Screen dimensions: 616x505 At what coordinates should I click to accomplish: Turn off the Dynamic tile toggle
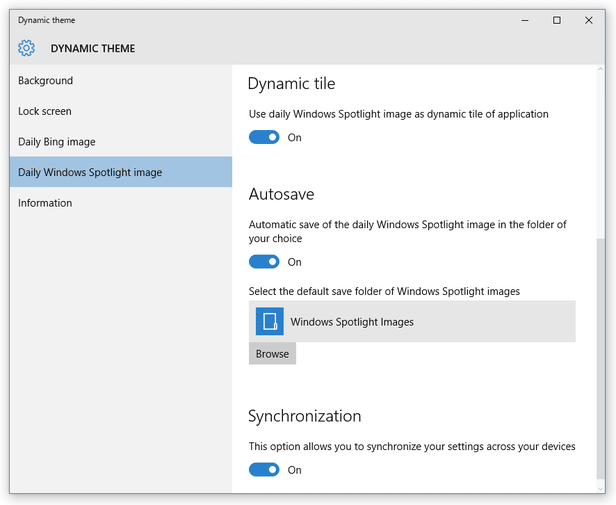[264, 137]
